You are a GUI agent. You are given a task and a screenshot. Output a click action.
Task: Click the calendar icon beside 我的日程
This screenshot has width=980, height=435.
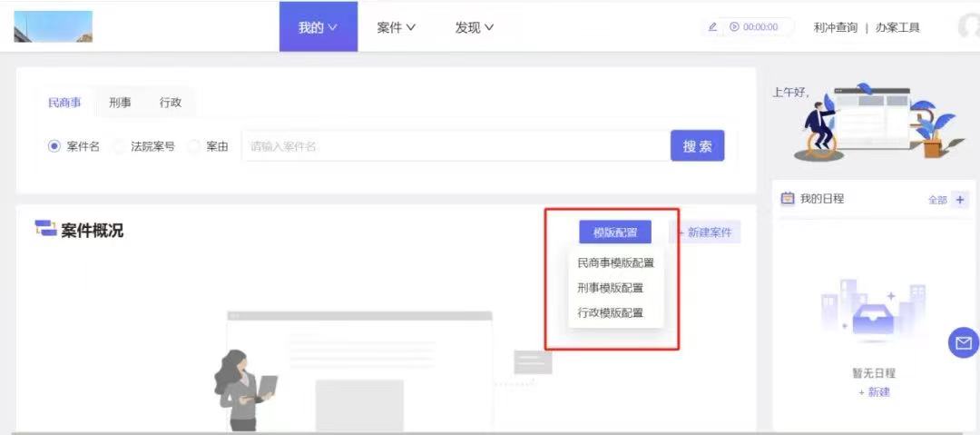click(788, 198)
